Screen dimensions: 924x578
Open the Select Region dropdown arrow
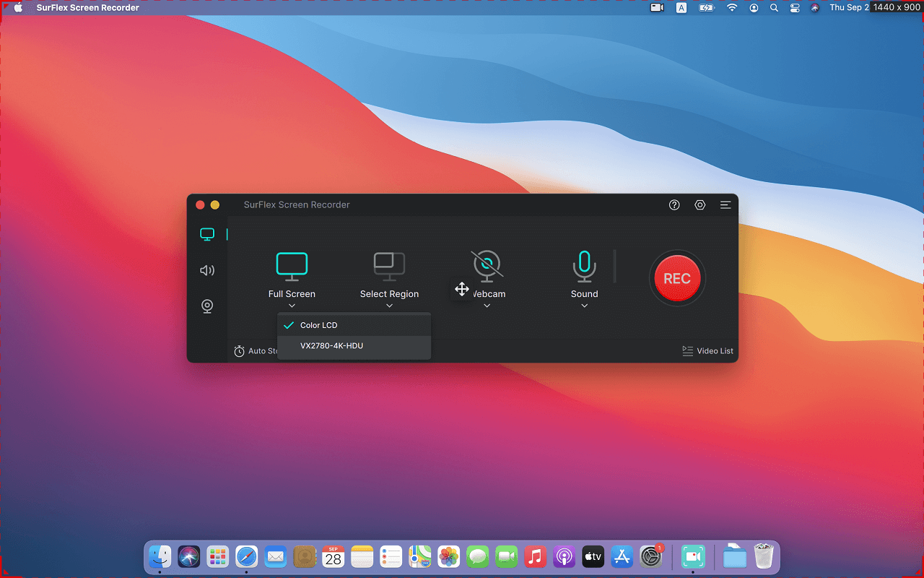(x=389, y=305)
